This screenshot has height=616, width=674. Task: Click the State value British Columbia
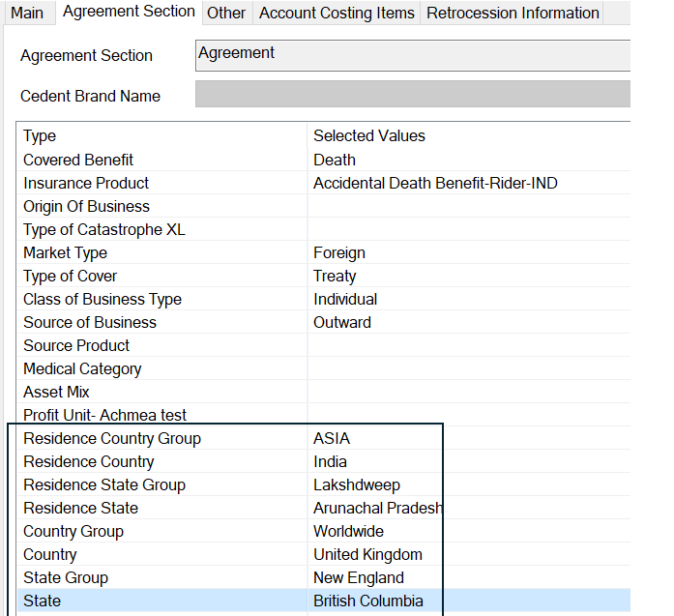pos(368,601)
